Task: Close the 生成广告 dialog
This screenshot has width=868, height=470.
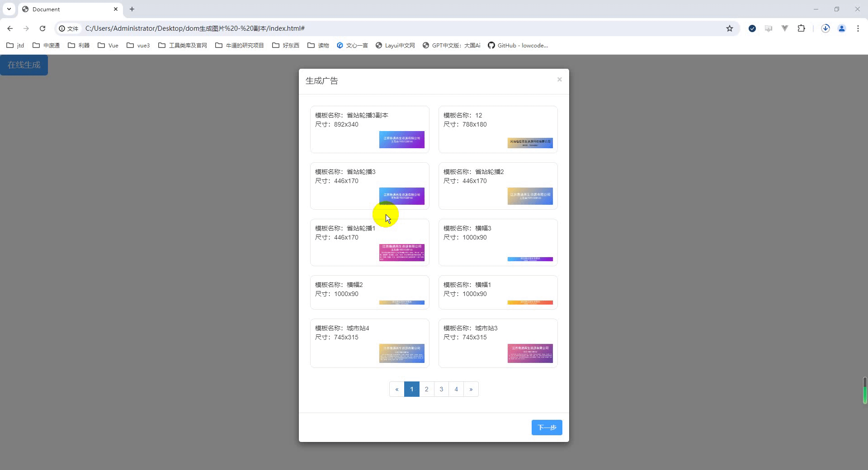Action: click(x=560, y=80)
